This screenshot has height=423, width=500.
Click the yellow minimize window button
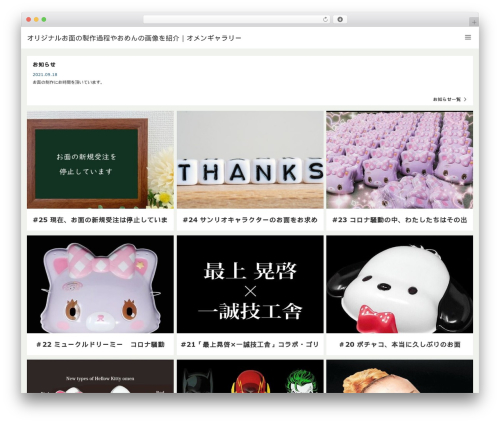[36, 20]
